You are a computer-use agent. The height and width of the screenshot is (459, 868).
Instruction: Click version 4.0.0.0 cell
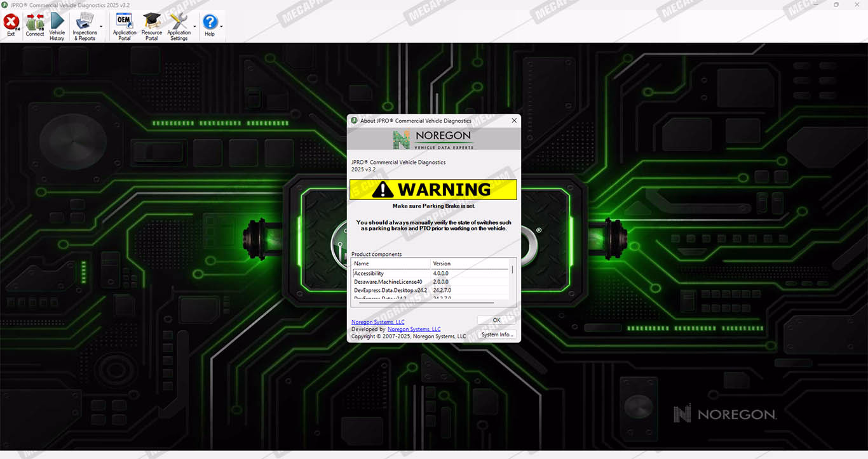pyautogui.click(x=440, y=274)
